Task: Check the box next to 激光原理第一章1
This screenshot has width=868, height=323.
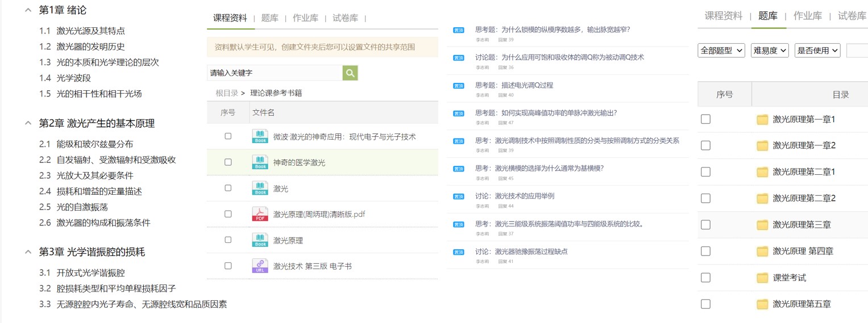Action: [x=705, y=119]
